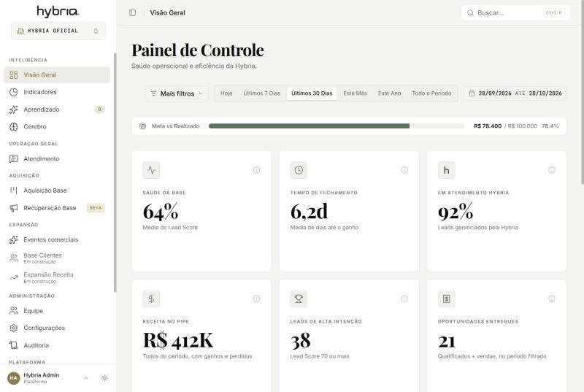Open Atendimento in sidebar
This screenshot has width=584, height=392.
coord(57,158)
